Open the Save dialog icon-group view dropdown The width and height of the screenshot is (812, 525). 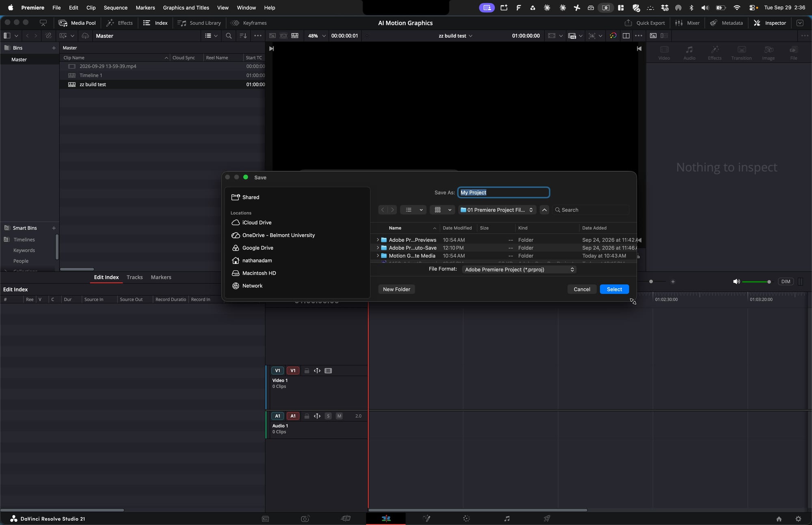[x=443, y=210]
